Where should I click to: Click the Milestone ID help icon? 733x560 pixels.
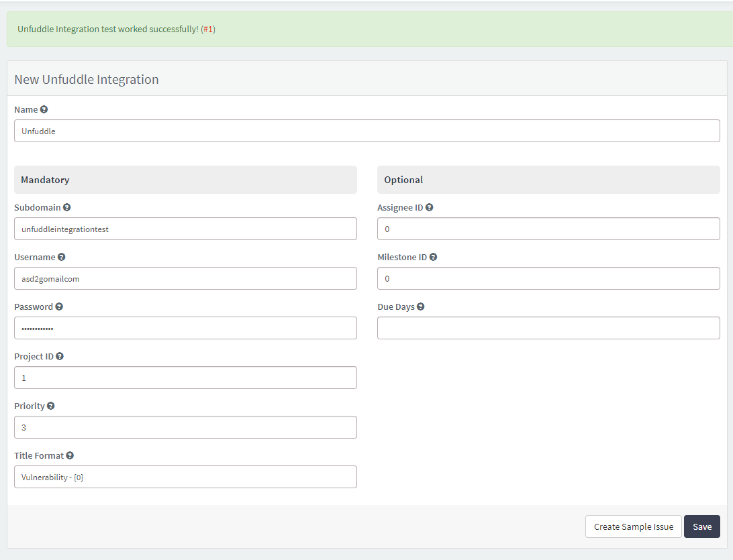point(433,257)
